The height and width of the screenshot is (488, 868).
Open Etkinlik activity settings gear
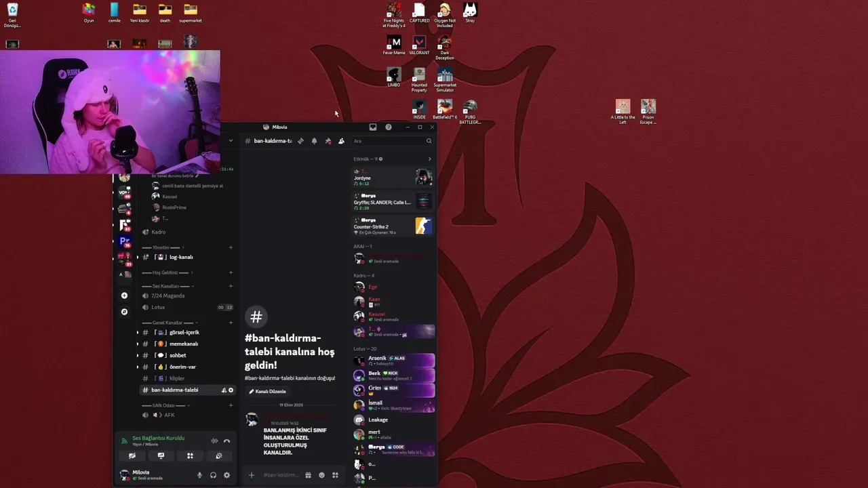coord(380,159)
